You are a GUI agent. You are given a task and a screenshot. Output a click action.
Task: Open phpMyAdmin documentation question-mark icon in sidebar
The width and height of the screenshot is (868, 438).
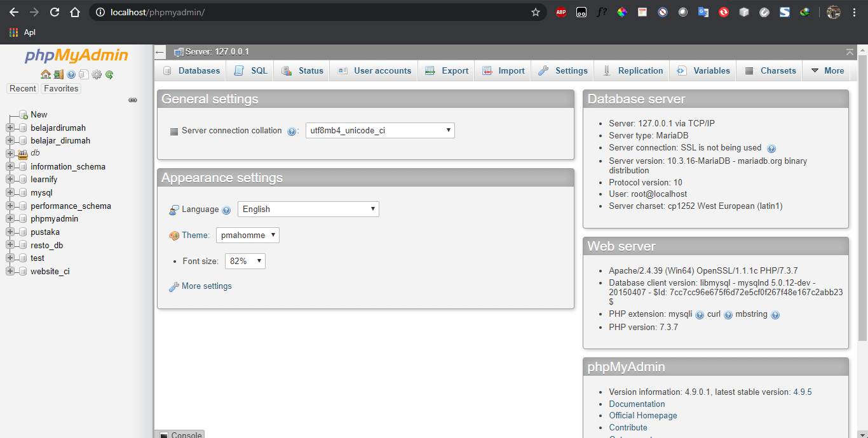click(x=71, y=74)
